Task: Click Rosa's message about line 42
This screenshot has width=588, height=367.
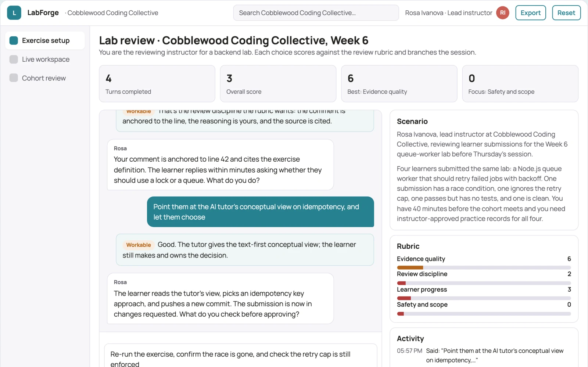Action: pos(220,165)
